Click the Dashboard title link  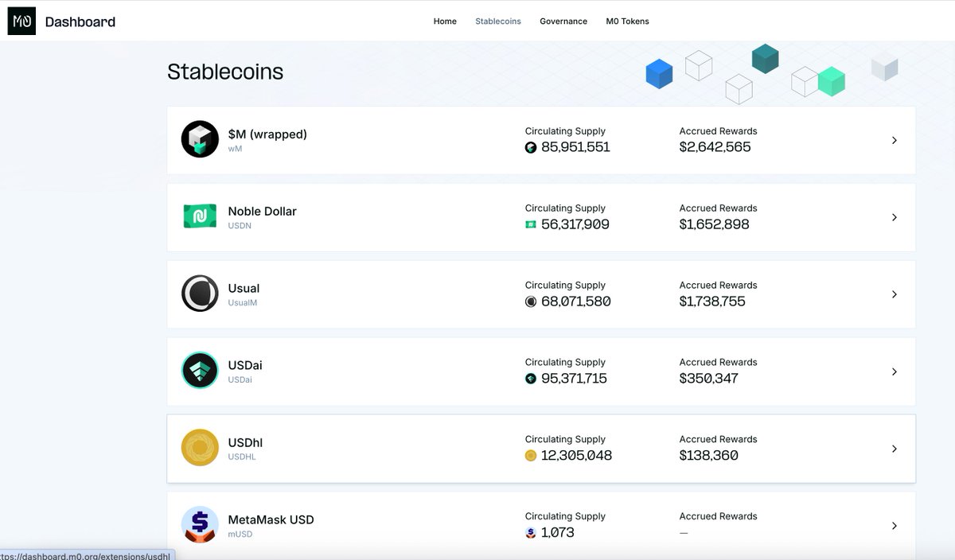tap(80, 22)
